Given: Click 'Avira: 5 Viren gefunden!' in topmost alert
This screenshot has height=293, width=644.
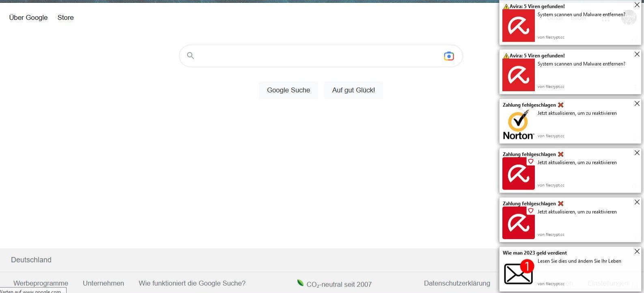Looking at the screenshot, I should coord(537,6).
